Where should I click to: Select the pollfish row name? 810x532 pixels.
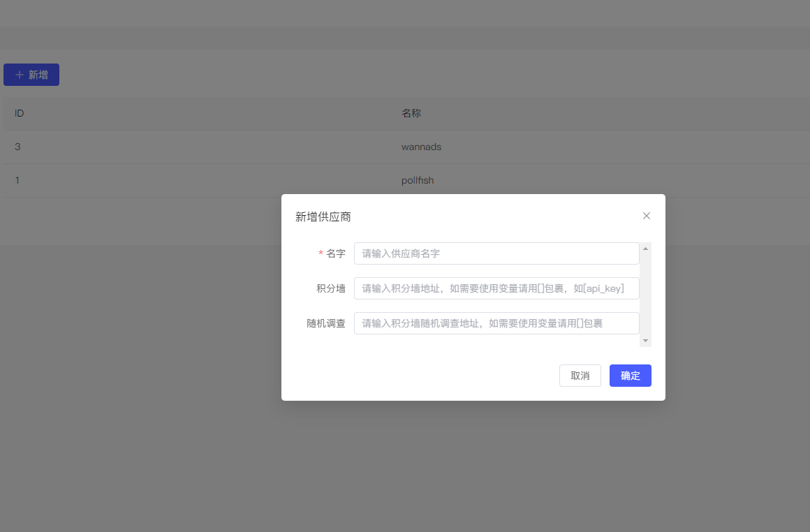click(418, 180)
